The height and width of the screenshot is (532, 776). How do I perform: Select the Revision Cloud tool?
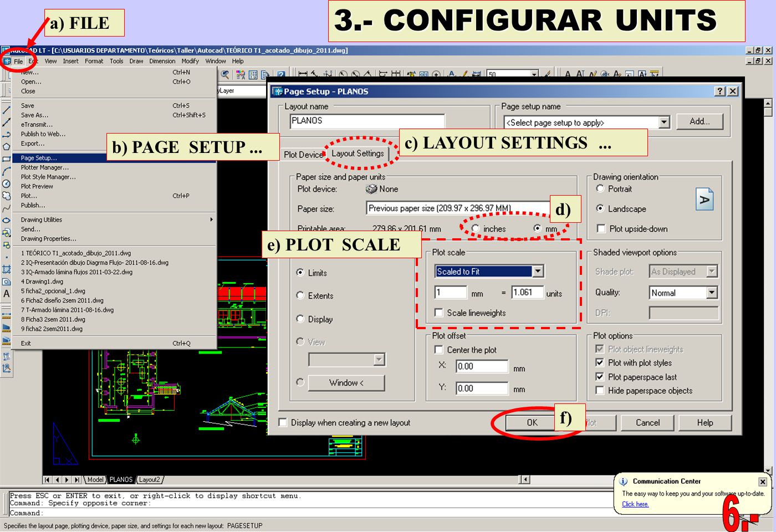point(6,196)
